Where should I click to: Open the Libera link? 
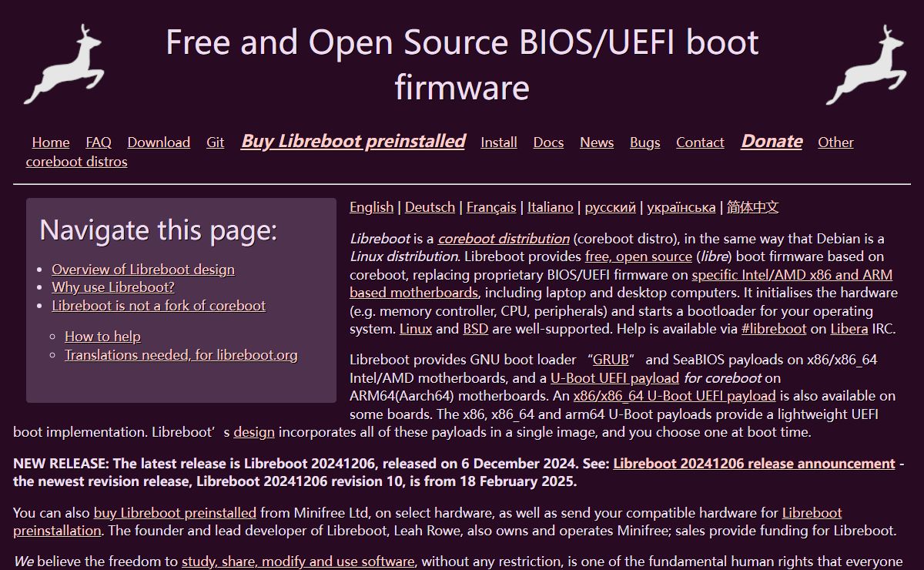[x=849, y=329]
